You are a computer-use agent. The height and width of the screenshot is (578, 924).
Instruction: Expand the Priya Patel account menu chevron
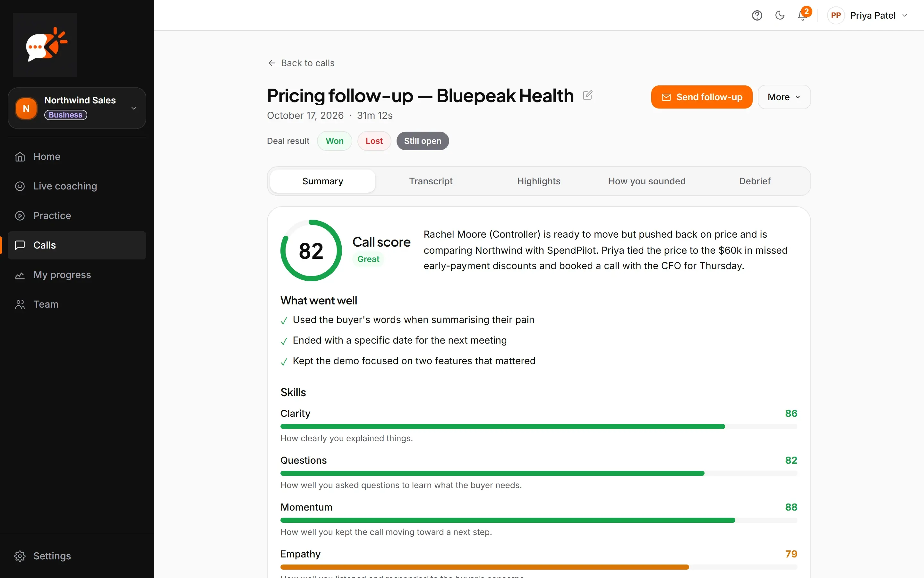[x=904, y=15]
